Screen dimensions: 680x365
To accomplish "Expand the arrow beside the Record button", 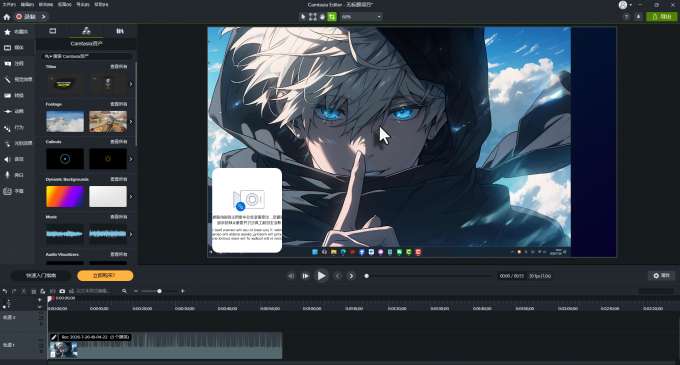I will [x=43, y=17].
